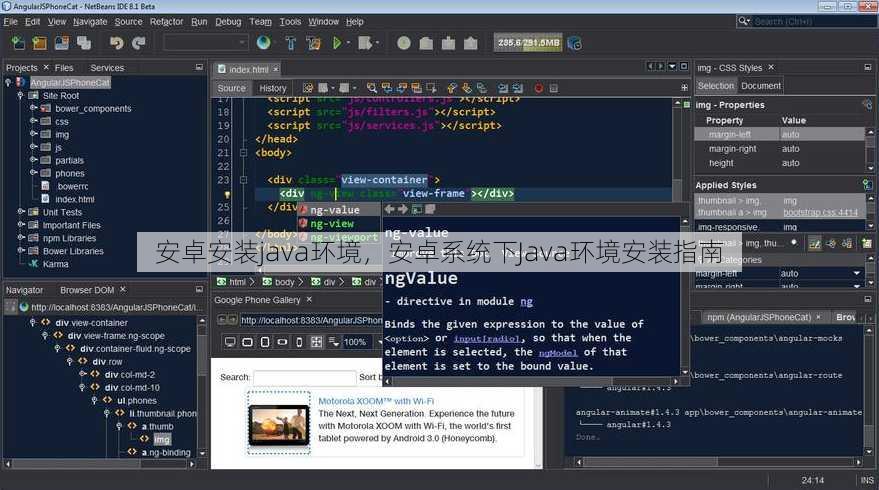879x490 pixels.
Task: Collapse the ul.phones node in Navigator
Action: (95, 400)
